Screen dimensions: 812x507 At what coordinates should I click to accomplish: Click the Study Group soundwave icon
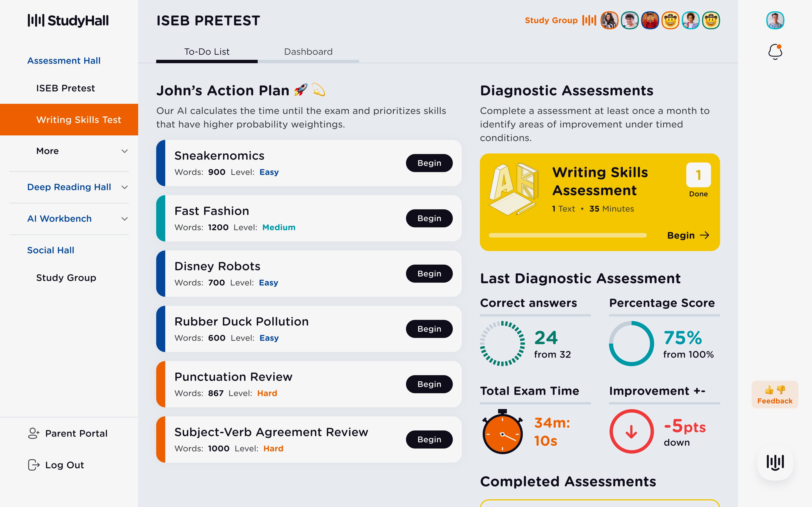pyautogui.click(x=589, y=20)
